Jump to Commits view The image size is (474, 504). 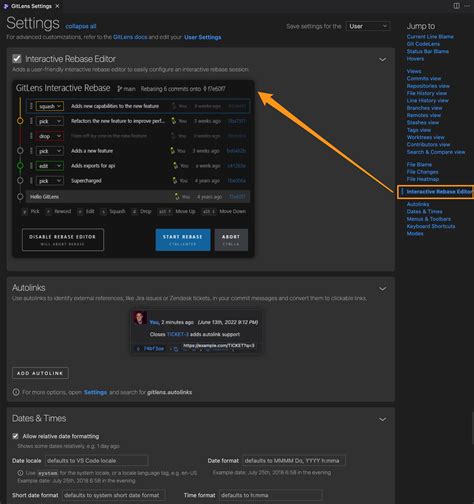424,79
